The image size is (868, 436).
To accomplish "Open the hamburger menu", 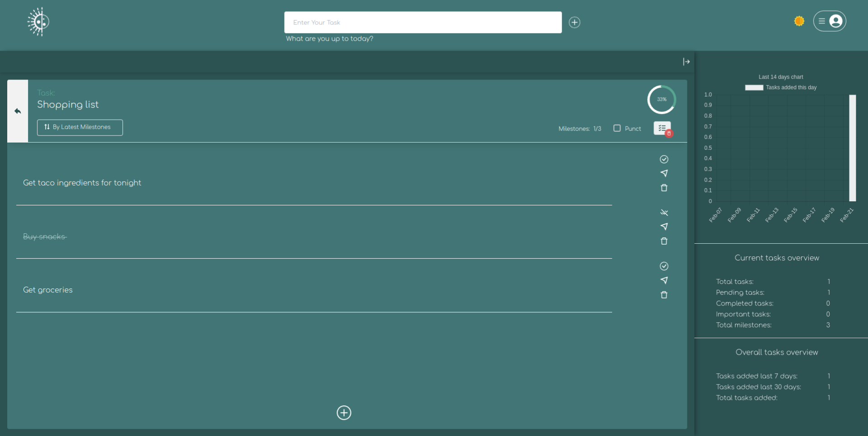I will tap(822, 21).
